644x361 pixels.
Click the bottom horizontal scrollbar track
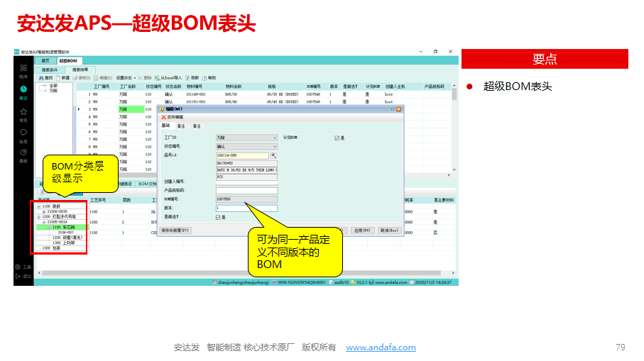(x=246, y=273)
